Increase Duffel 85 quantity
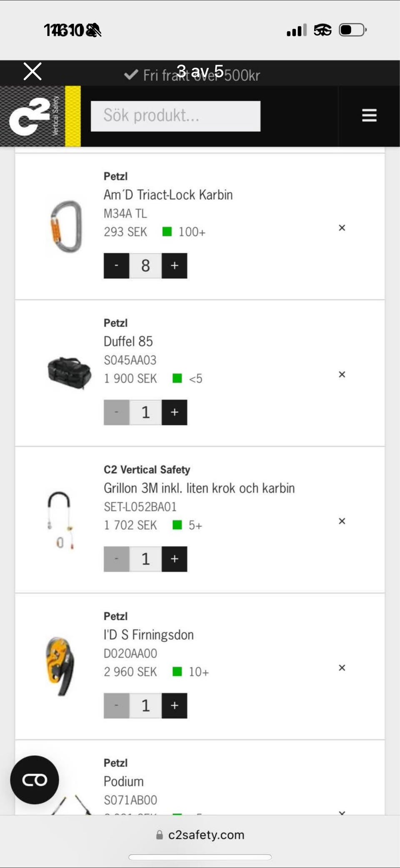This screenshot has height=868, width=400. coord(175,413)
